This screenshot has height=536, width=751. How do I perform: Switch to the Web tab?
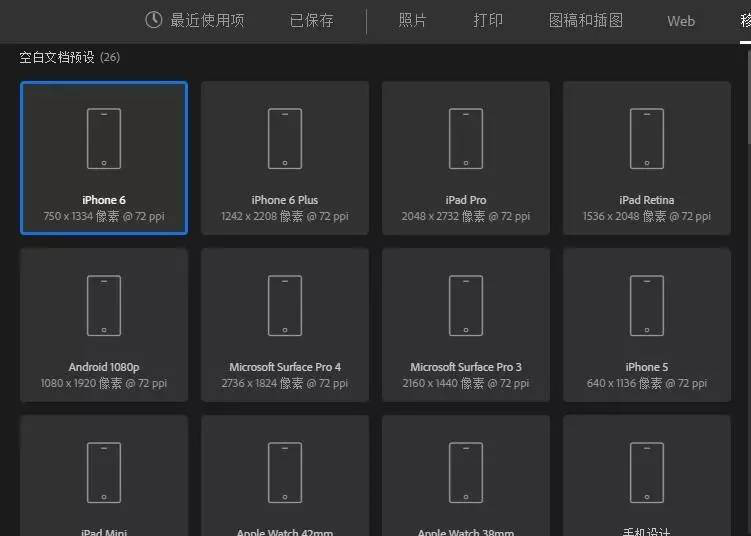[681, 21]
